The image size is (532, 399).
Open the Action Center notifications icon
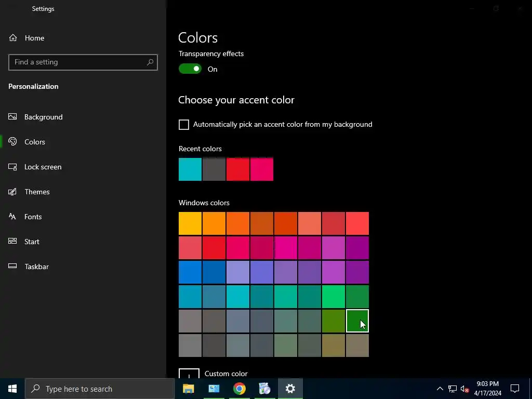pos(515,389)
